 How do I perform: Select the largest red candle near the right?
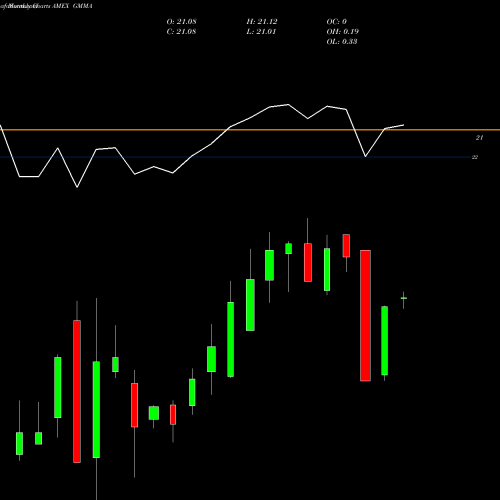tap(365, 315)
